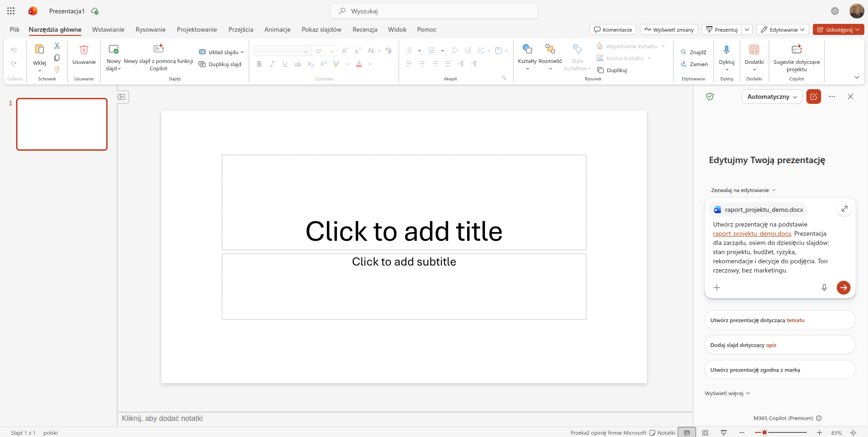
Task: Expand the Copilot prompt editor
Action: pyautogui.click(x=845, y=209)
